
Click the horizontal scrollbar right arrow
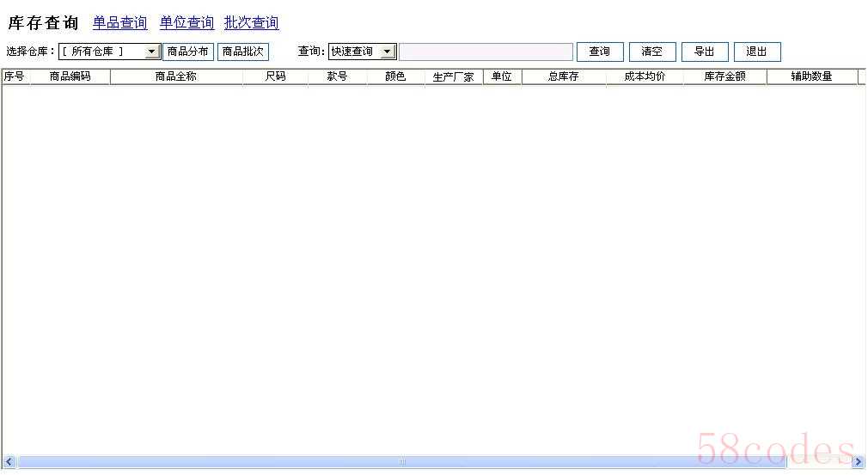coord(857,462)
